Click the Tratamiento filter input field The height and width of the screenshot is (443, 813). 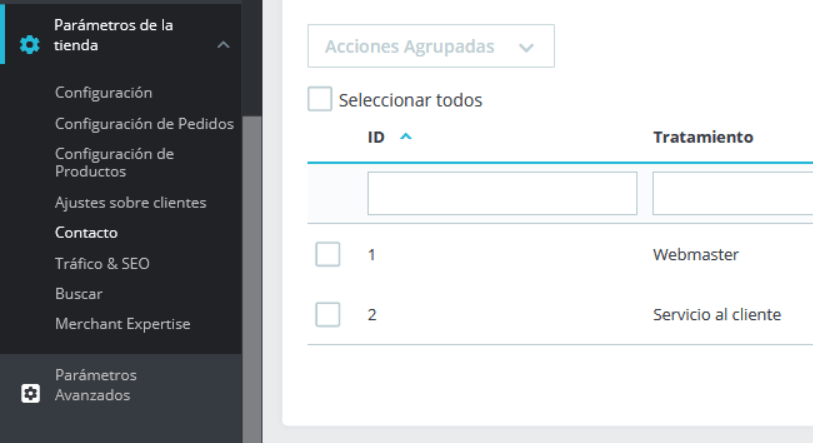(x=733, y=193)
